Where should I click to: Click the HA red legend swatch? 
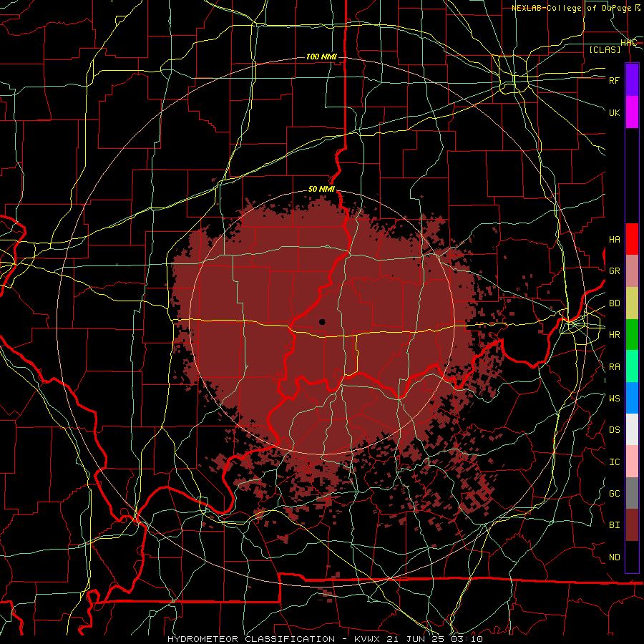click(x=632, y=239)
